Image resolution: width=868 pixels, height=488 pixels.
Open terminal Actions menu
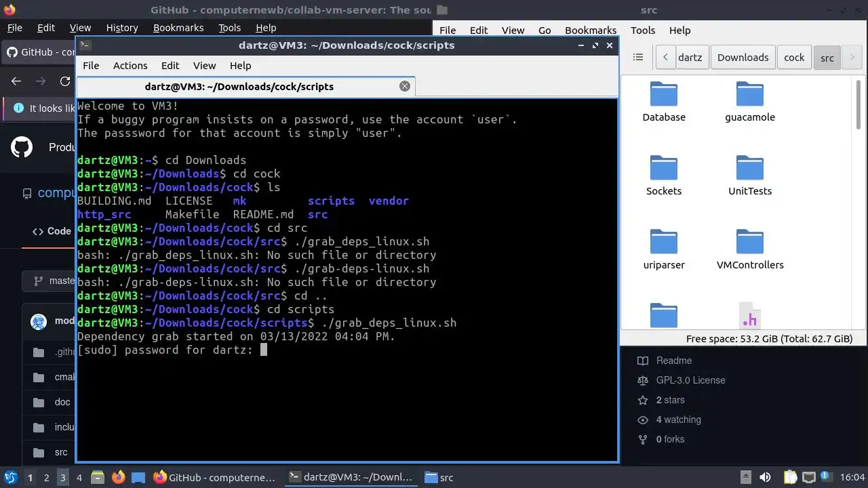130,66
